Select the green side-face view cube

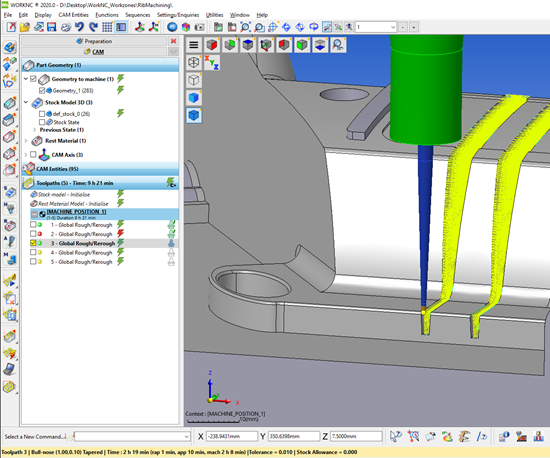coord(230,45)
